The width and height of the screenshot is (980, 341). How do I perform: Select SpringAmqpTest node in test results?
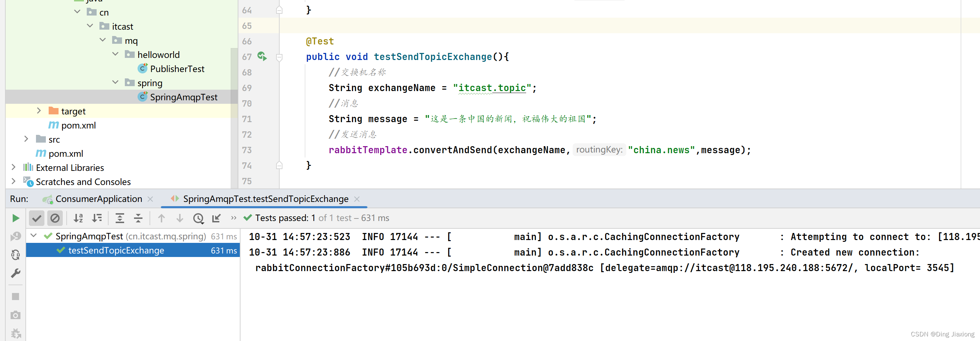pyautogui.click(x=133, y=236)
